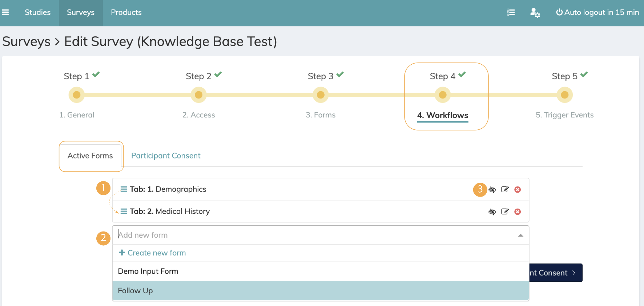Open user settings icon
Image resolution: width=644 pixels, height=306 pixels.
pos(535,13)
